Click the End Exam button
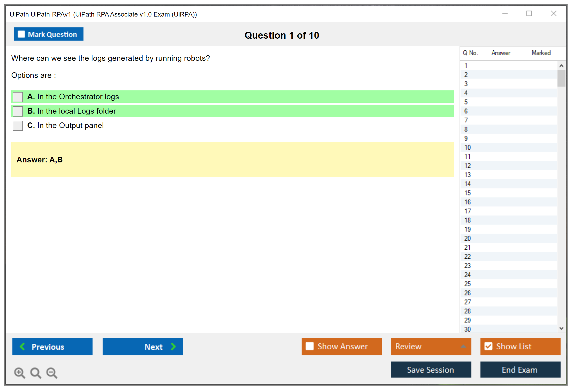The height and width of the screenshot is (392, 574). 520,370
